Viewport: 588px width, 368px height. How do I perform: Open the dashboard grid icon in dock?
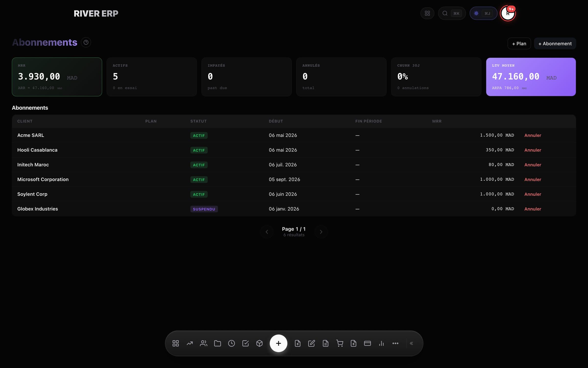pyautogui.click(x=175, y=343)
